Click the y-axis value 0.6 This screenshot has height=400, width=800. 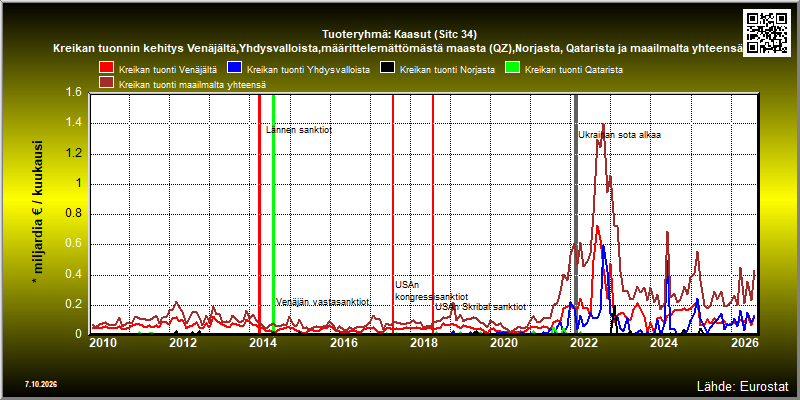pyautogui.click(x=73, y=244)
